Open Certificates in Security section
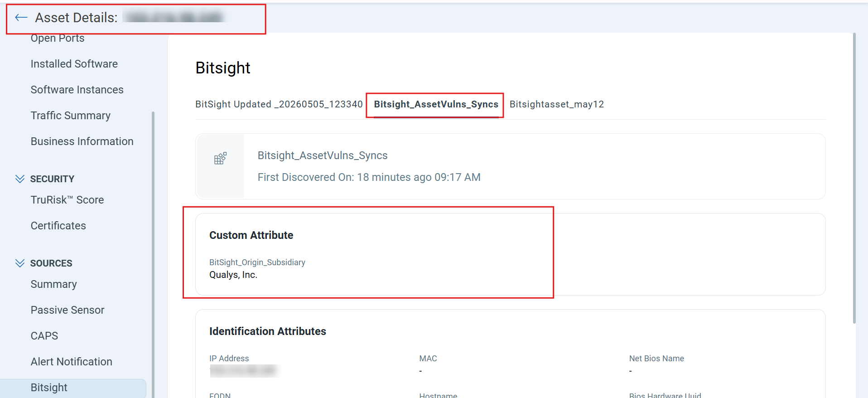Image resolution: width=868 pixels, height=398 pixels. [58, 226]
